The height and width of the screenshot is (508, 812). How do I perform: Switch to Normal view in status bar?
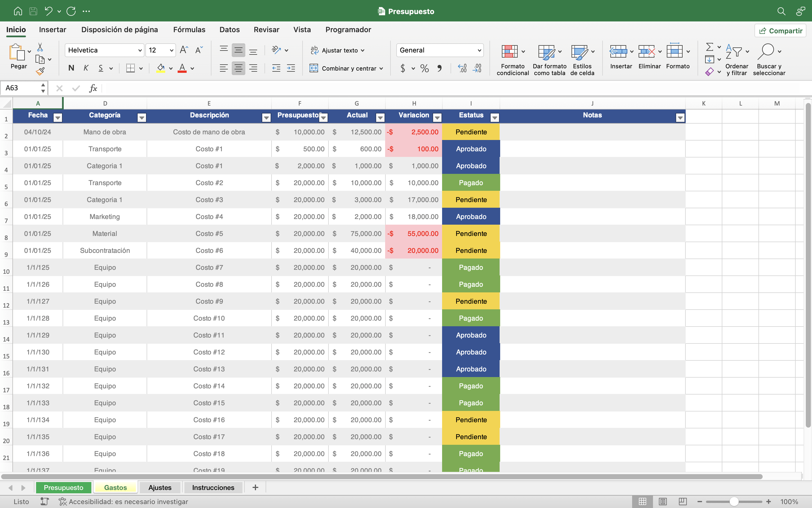pyautogui.click(x=642, y=501)
